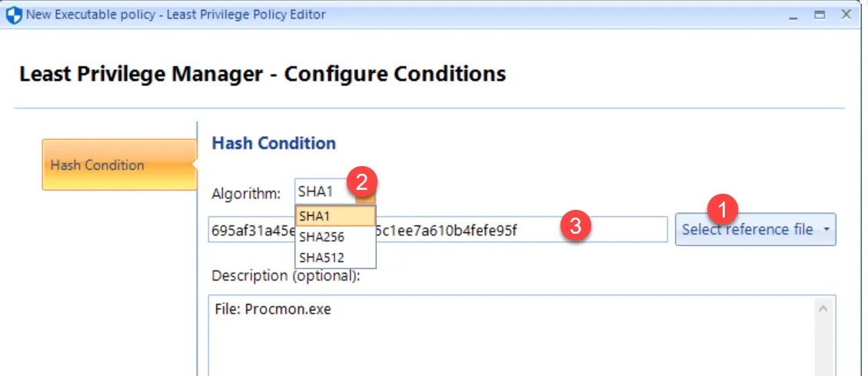This screenshot has height=376, width=868.
Task: Click the red badge numbered 3
Action: 575,226
